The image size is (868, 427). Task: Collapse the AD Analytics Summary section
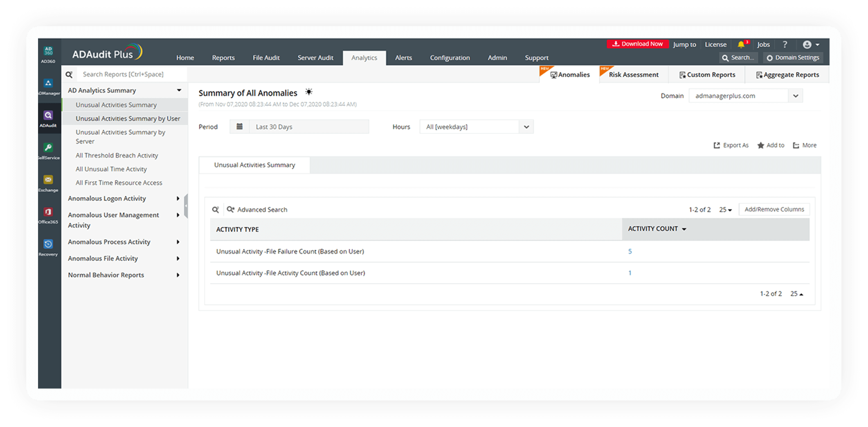179,90
